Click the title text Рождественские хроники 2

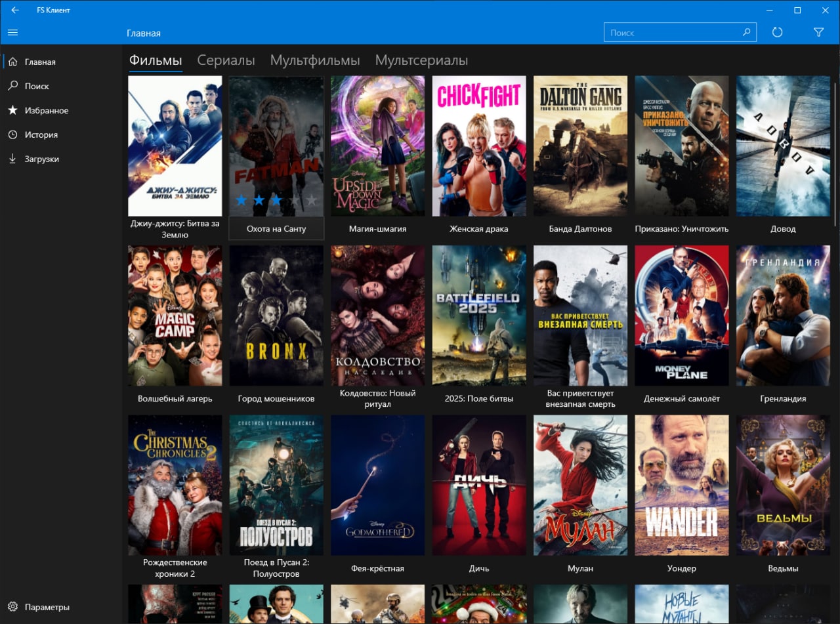tap(175, 568)
